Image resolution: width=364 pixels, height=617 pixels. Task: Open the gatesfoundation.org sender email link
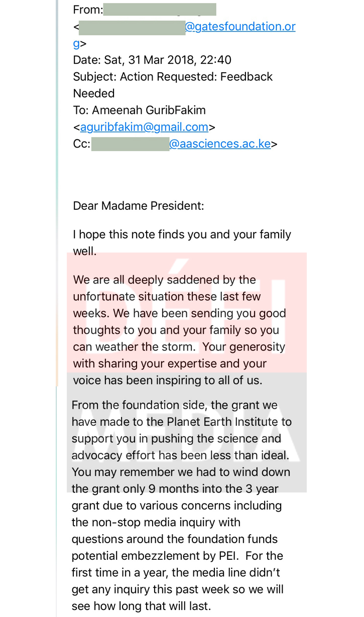(x=240, y=27)
